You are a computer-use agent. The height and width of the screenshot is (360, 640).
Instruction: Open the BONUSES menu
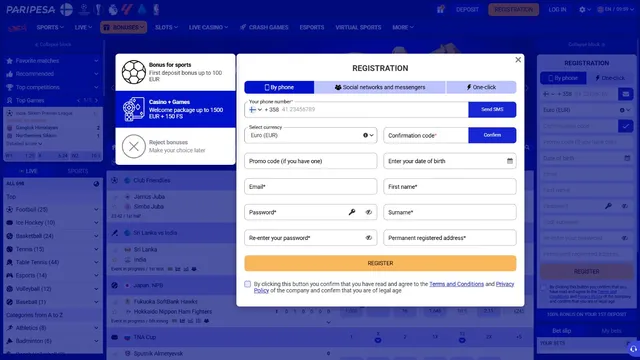coord(124,27)
